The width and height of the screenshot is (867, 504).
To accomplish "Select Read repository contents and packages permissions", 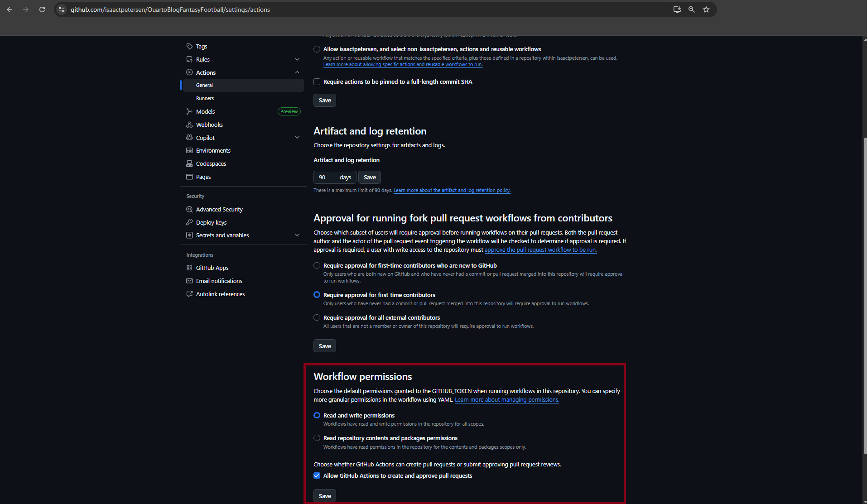I will (317, 438).
